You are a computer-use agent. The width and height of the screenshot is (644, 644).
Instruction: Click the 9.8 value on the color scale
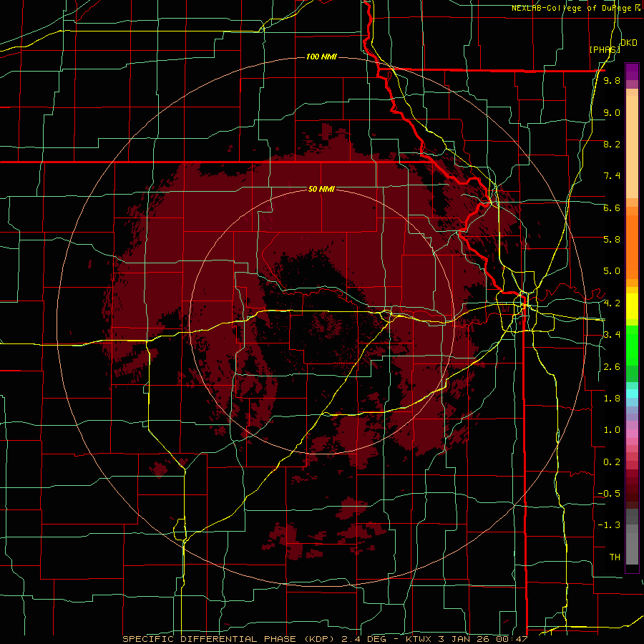click(x=612, y=81)
